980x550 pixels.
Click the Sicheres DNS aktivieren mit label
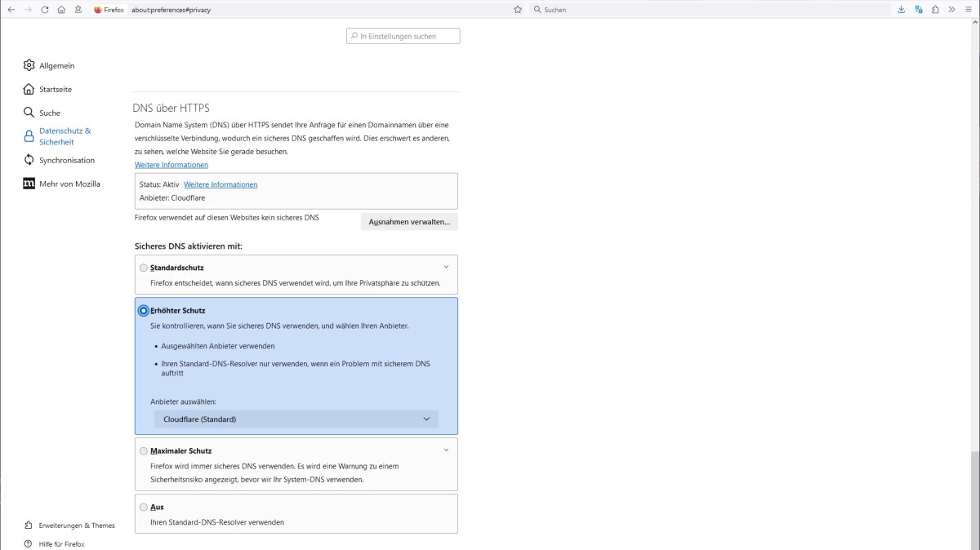[189, 246]
